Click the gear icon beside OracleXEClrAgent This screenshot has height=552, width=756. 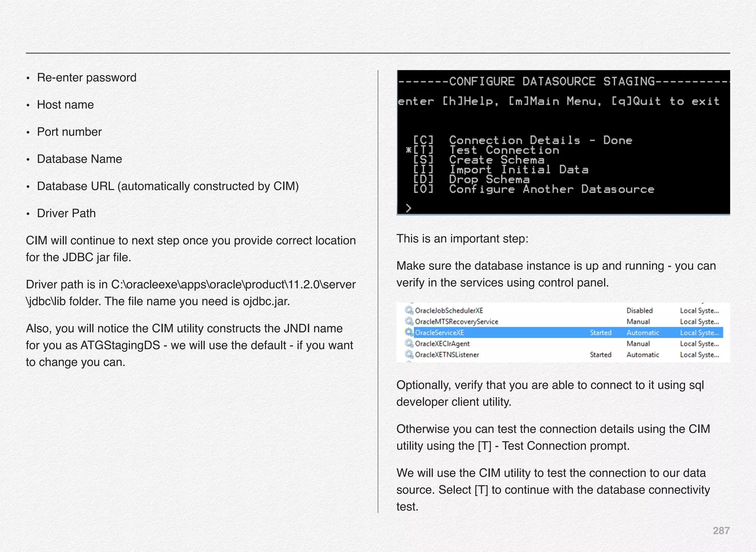(409, 344)
